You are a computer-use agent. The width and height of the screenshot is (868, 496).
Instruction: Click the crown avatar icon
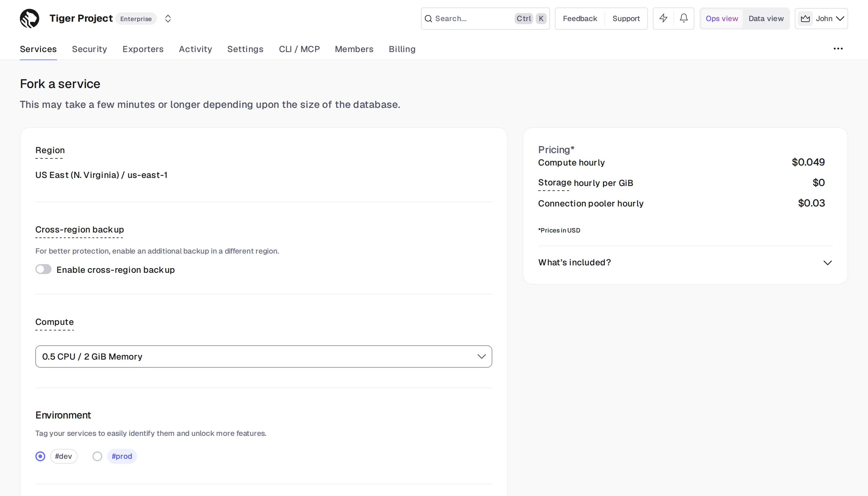(805, 18)
